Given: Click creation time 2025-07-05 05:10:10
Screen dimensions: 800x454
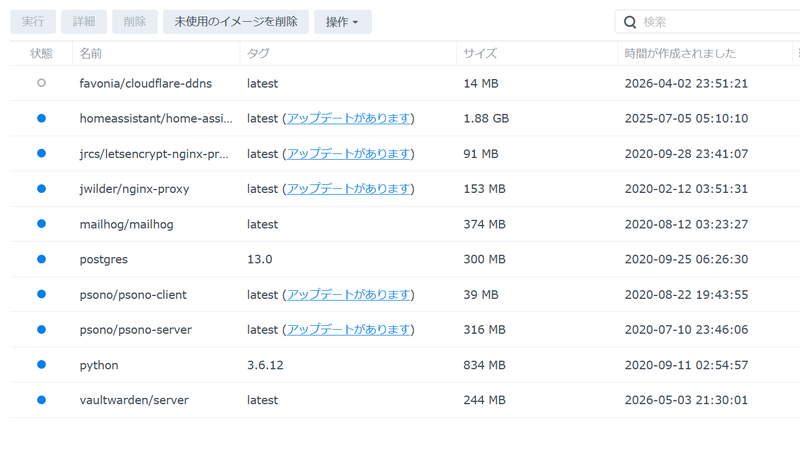Looking at the screenshot, I should pos(686,118).
